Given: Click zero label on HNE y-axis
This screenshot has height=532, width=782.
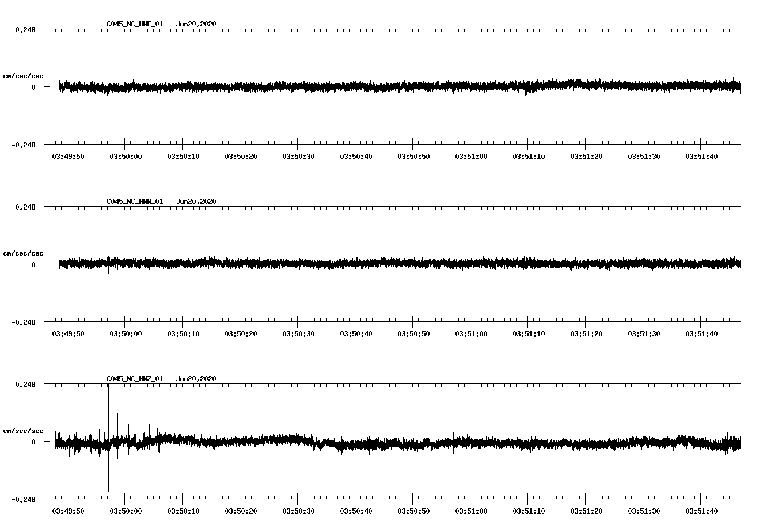Looking at the screenshot, I should pos(33,87).
